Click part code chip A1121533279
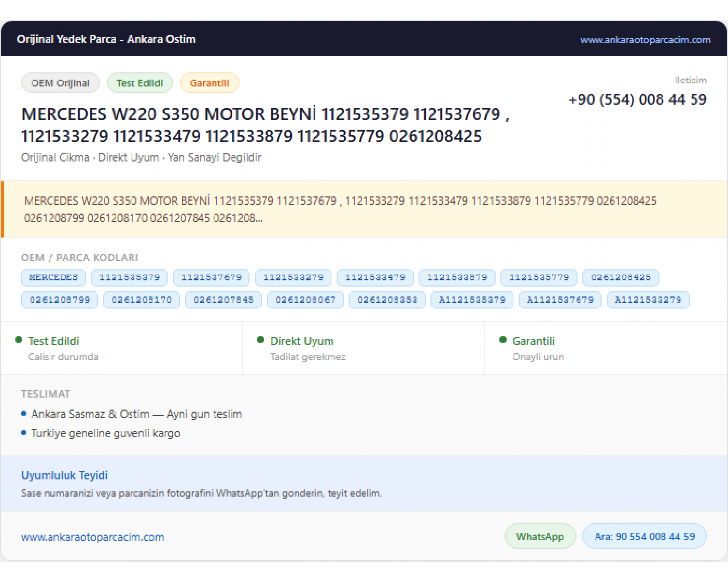728x582 pixels. pyautogui.click(x=648, y=300)
